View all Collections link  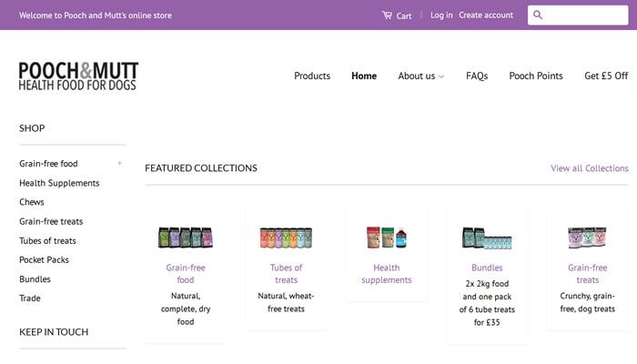(589, 168)
